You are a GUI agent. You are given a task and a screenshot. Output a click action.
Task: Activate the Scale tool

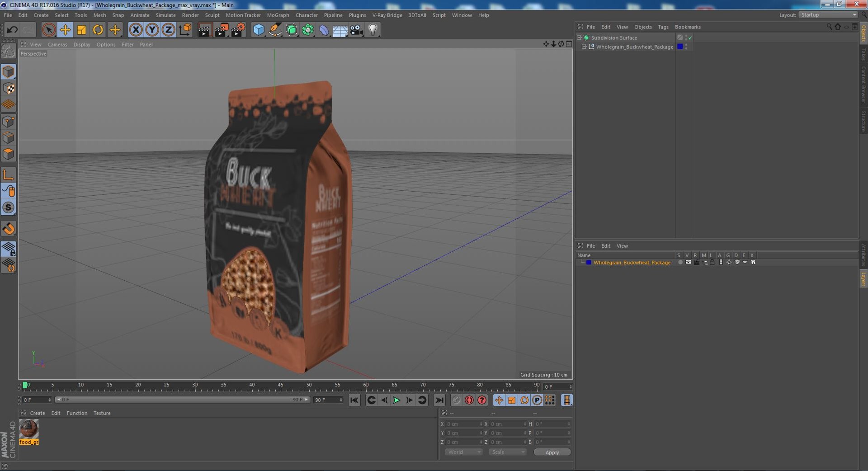tap(81, 30)
